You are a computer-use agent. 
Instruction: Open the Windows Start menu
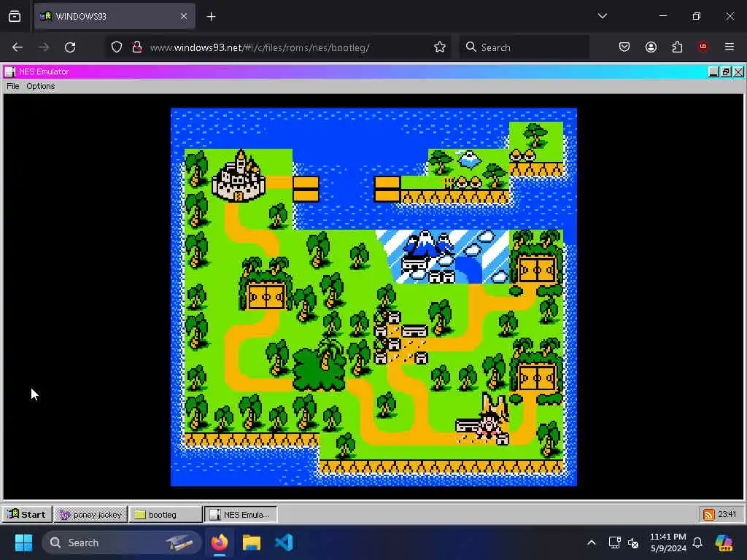pyautogui.click(x=23, y=542)
